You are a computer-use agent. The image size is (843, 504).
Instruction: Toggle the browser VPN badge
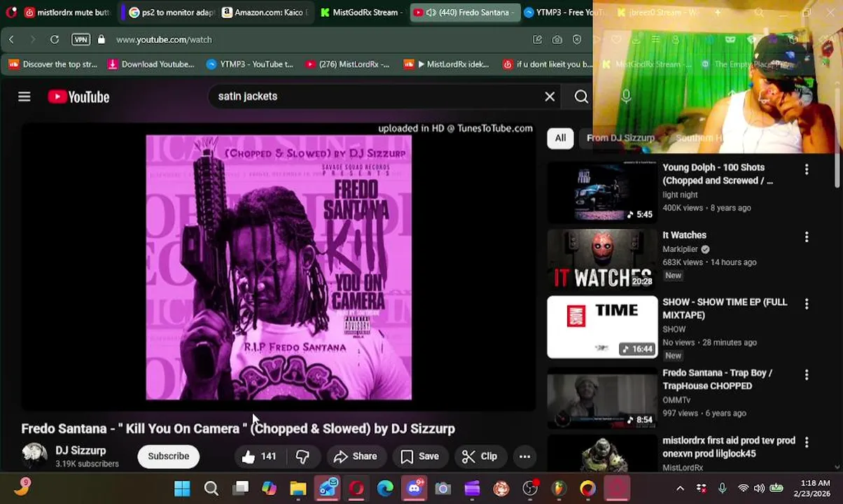[x=81, y=40]
